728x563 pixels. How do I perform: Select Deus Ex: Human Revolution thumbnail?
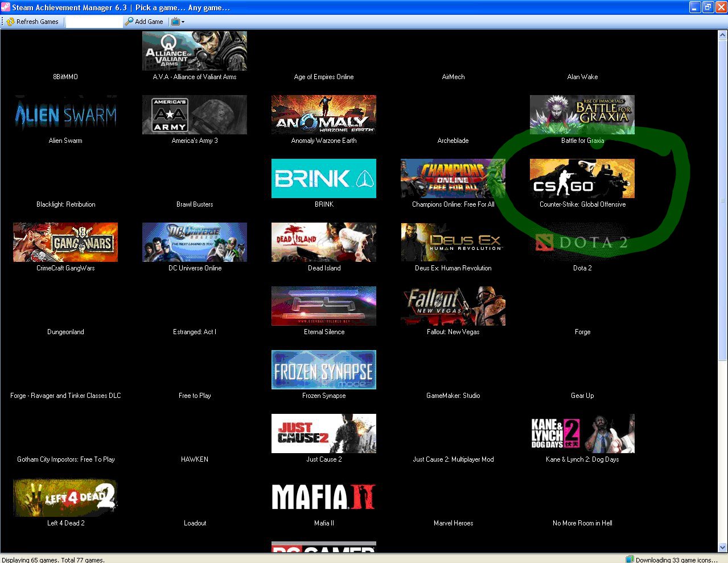tap(453, 242)
